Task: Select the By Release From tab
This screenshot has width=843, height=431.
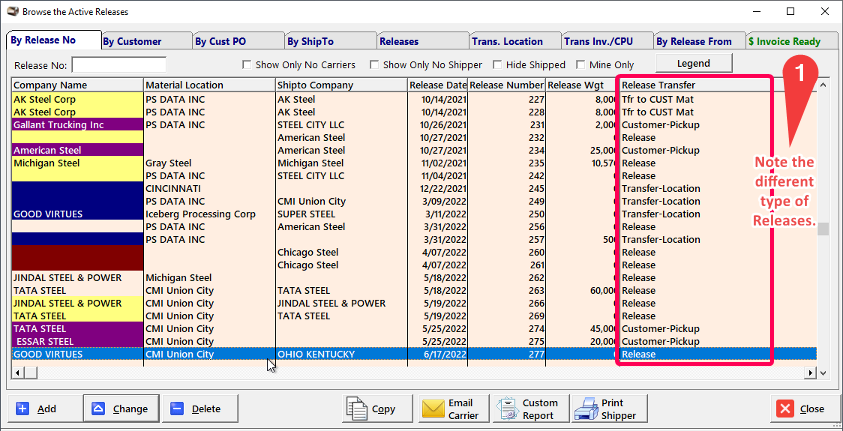Action: pyautogui.click(x=699, y=41)
